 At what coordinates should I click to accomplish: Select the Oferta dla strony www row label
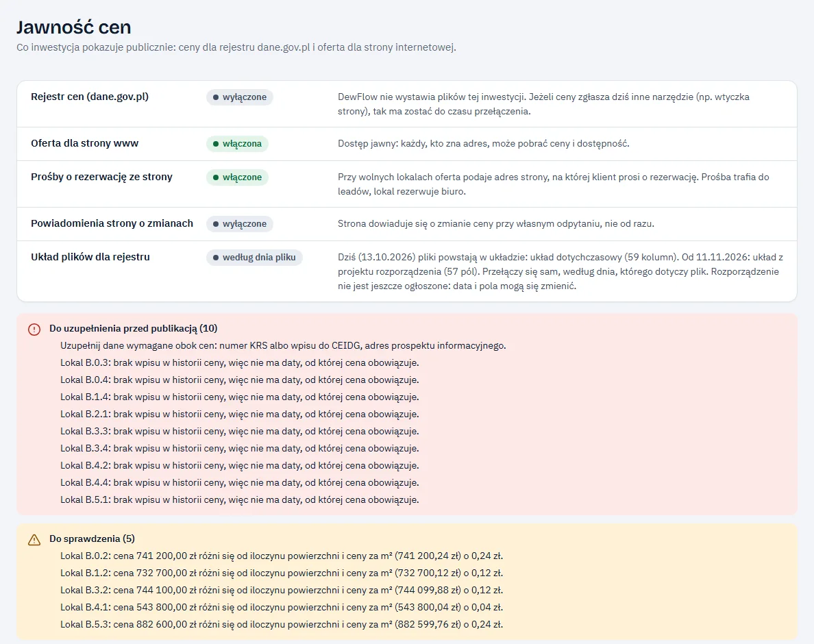point(84,143)
